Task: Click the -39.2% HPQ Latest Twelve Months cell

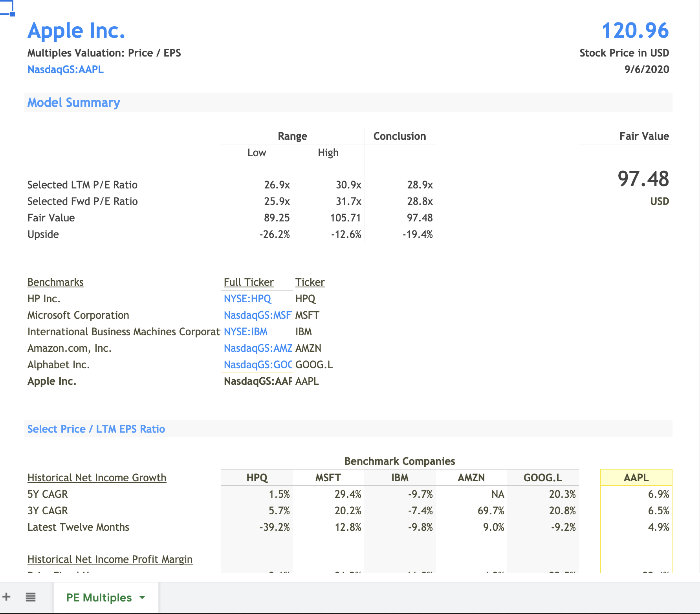Action: (x=275, y=527)
